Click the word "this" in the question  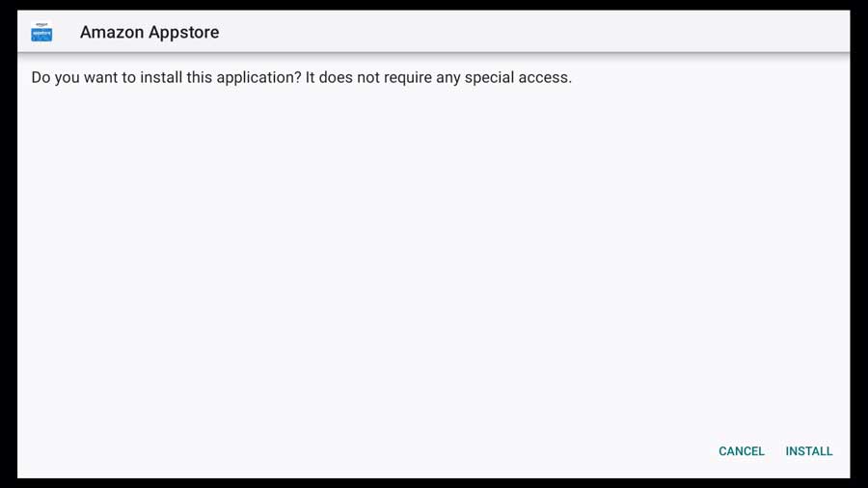(200, 77)
